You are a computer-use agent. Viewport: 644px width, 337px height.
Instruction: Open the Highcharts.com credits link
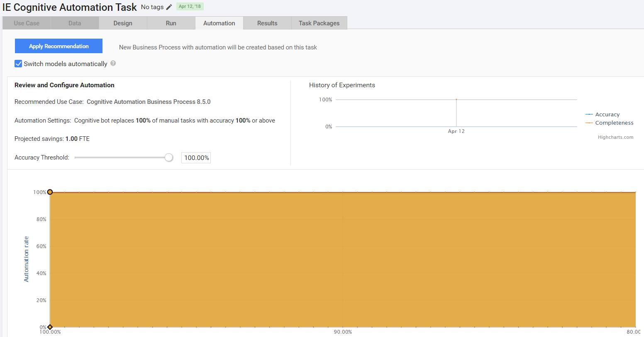(x=615, y=137)
